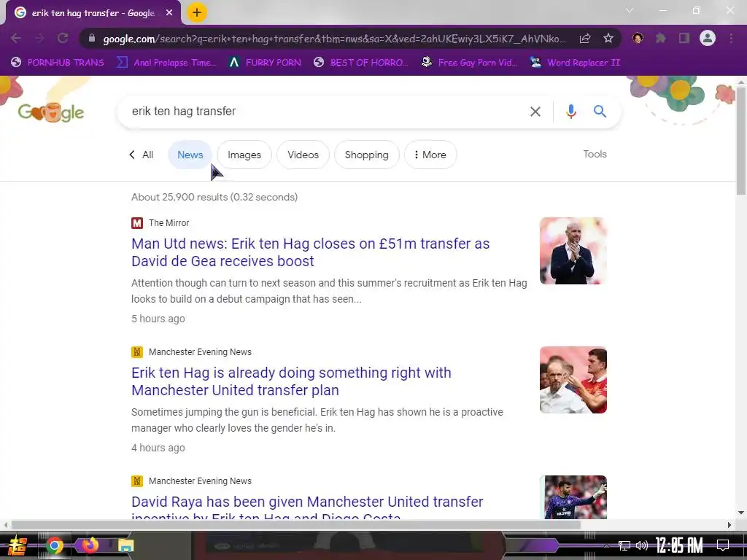Open the Chrome profile avatar

pos(708,38)
